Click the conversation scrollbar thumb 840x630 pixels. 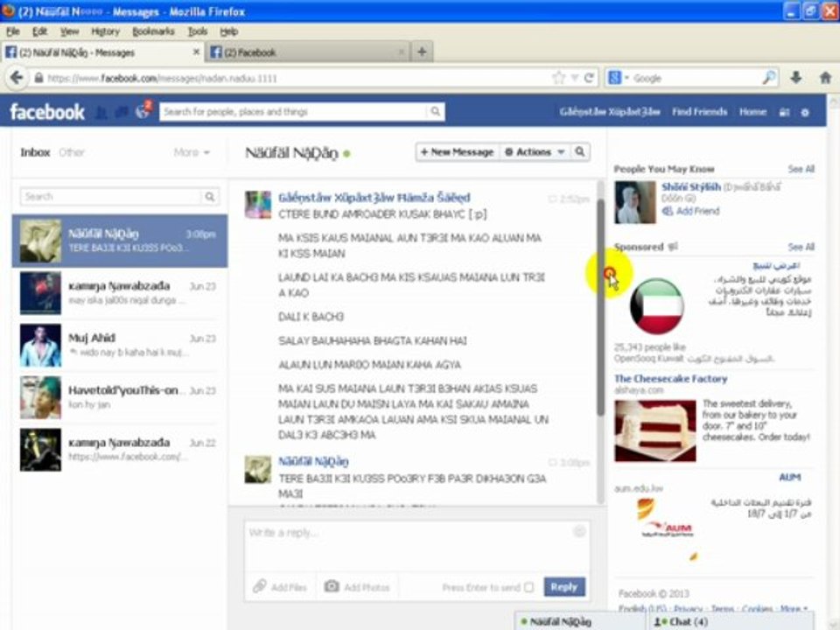(600, 306)
